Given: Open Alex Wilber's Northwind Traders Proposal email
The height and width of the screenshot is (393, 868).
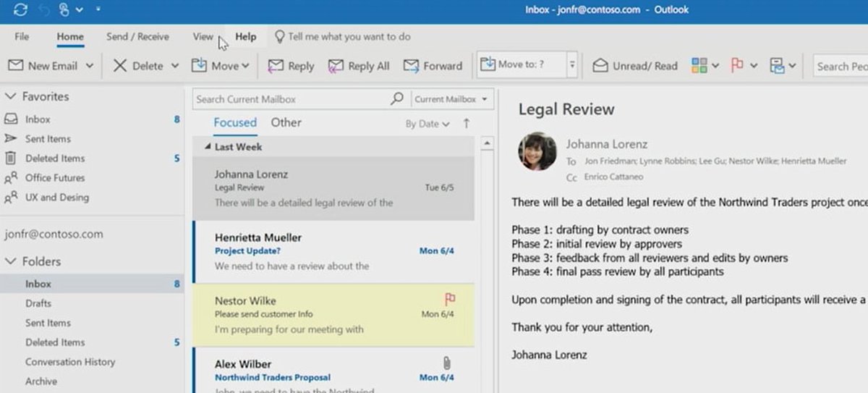Looking at the screenshot, I should click(x=333, y=370).
